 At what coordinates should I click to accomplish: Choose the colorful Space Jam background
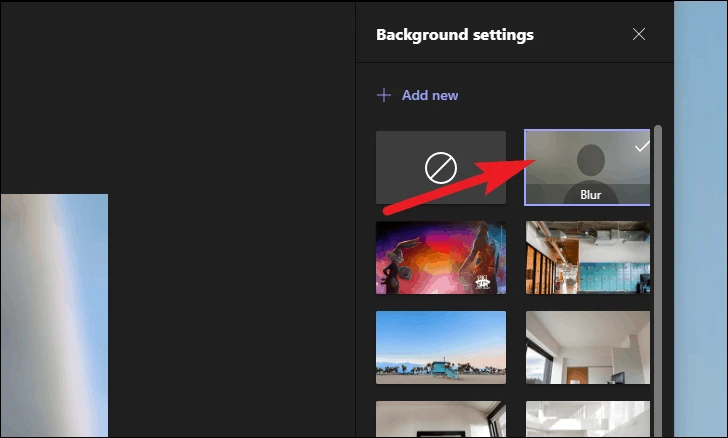pos(441,257)
